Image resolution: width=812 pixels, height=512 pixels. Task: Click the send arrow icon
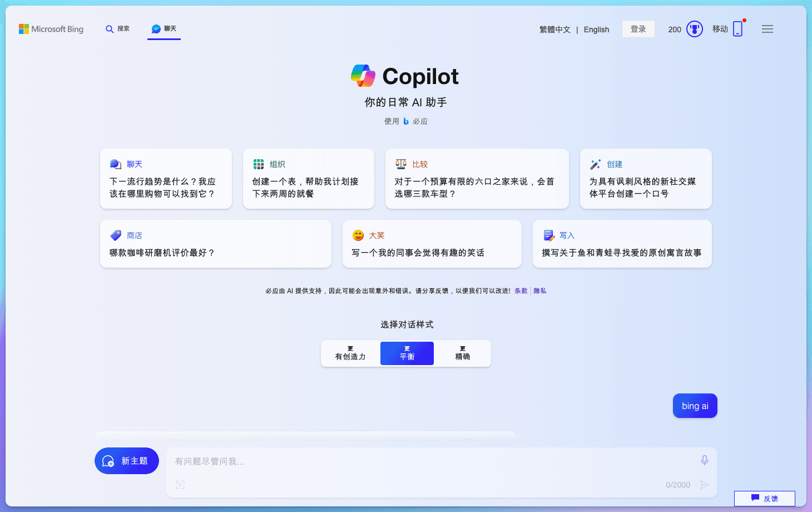[x=705, y=485]
